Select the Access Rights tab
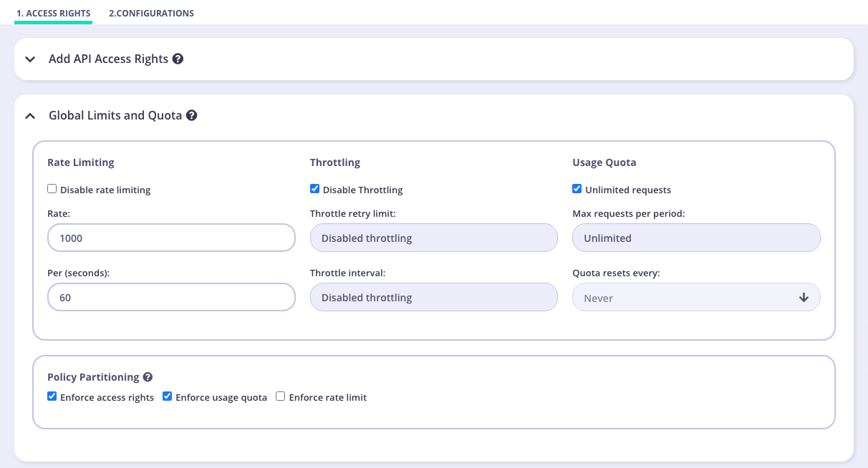The image size is (868, 468). (54, 14)
